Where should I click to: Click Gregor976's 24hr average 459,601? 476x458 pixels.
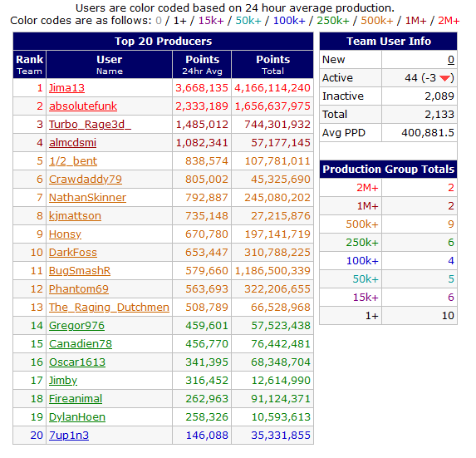click(x=207, y=326)
